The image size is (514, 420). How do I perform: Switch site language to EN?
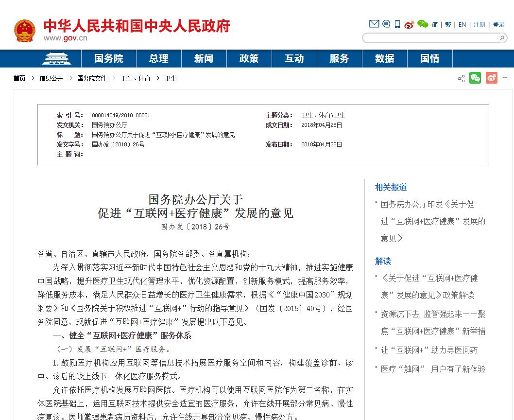coord(462,25)
